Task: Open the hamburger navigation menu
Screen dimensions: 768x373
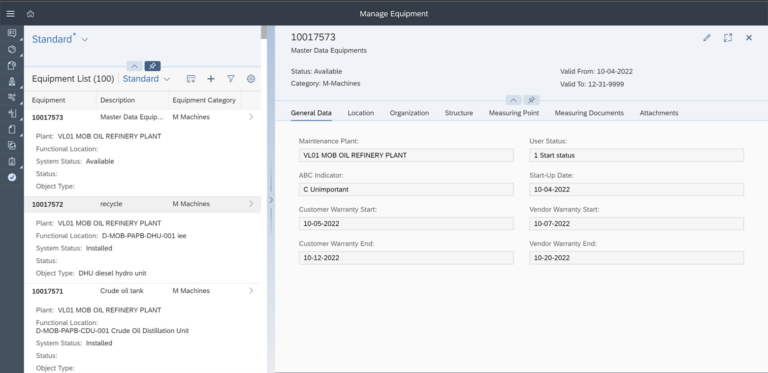Action: 10,14
